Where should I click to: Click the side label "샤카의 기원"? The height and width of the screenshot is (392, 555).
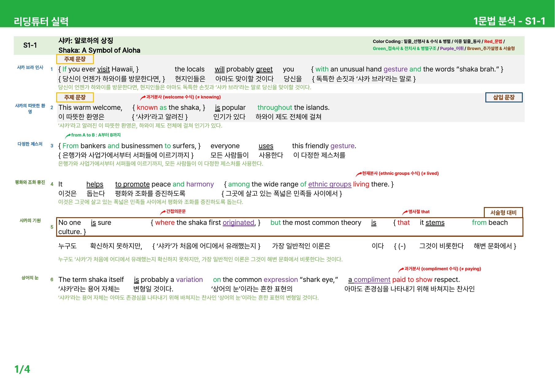point(30,221)
